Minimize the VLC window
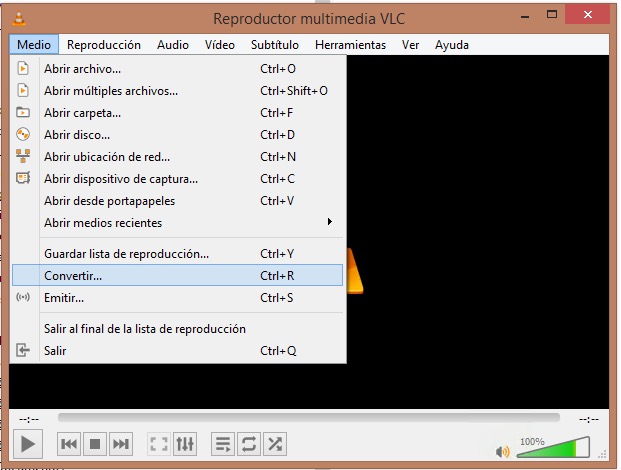This screenshot has height=470, width=621. tap(526, 16)
